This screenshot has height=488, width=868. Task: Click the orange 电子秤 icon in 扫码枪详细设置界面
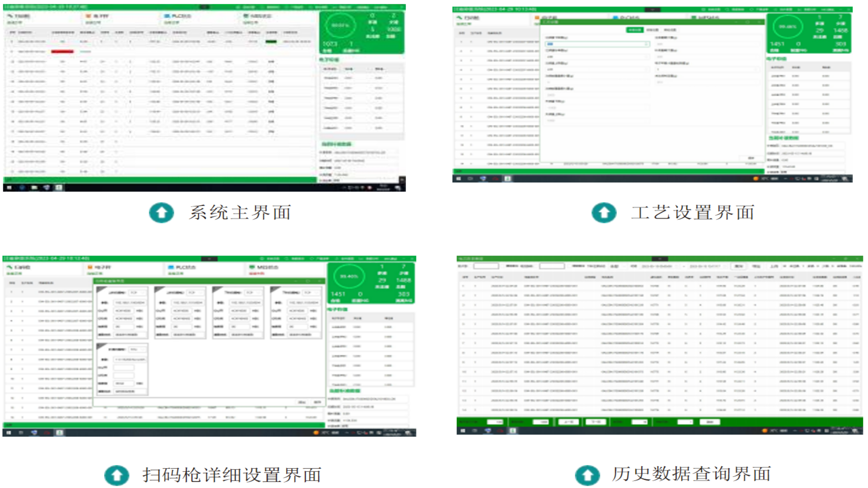click(x=90, y=267)
